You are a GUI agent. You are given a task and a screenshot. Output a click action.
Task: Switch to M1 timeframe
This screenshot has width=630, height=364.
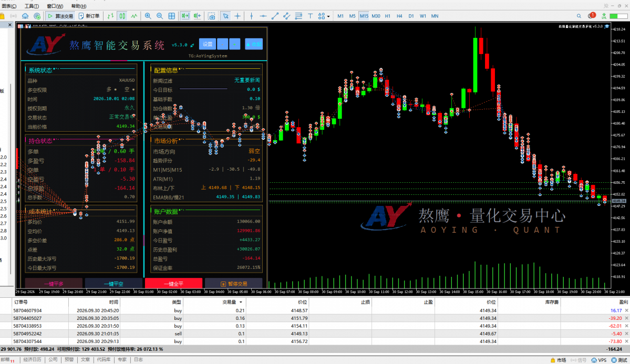click(x=340, y=16)
